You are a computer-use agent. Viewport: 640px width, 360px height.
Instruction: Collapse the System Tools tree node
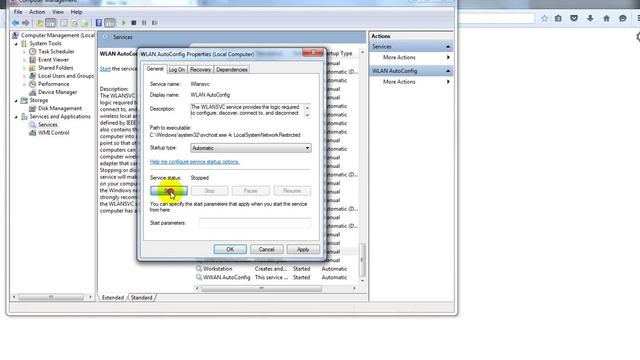pos(16,44)
